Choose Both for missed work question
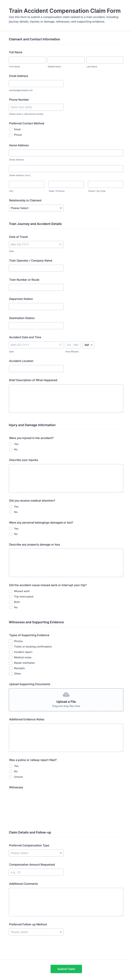 click(x=11, y=602)
